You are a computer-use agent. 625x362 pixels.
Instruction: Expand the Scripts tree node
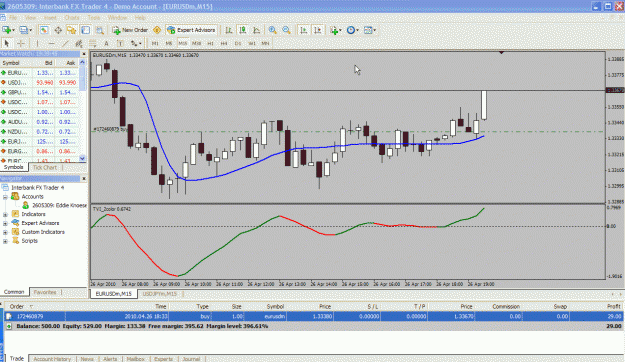pos(5,241)
